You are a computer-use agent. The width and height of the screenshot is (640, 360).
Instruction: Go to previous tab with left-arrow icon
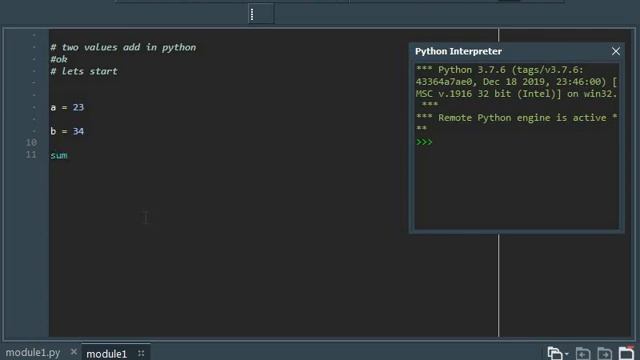[583, 353]
